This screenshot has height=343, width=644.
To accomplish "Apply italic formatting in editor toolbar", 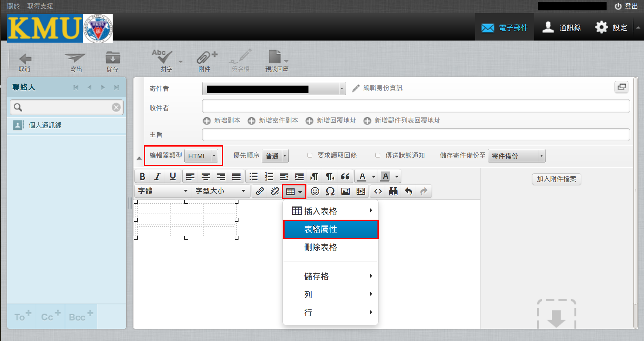I will click(x=158, y=176).
